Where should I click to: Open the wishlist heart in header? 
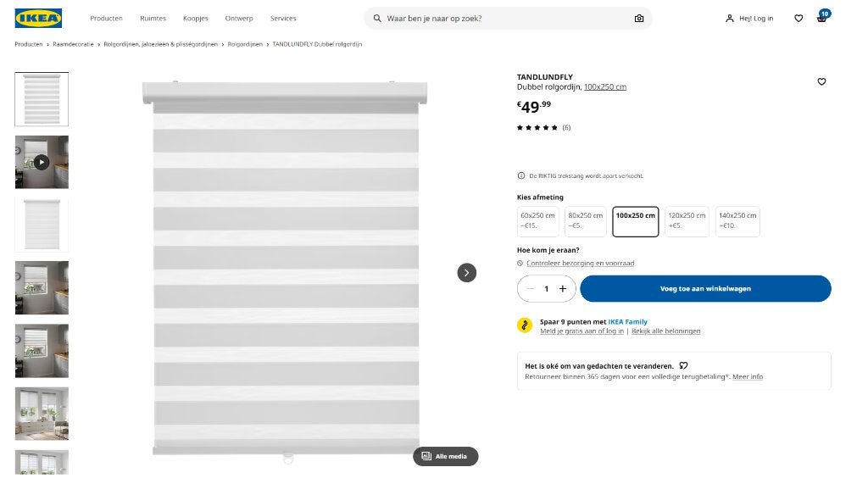(798, 19)
